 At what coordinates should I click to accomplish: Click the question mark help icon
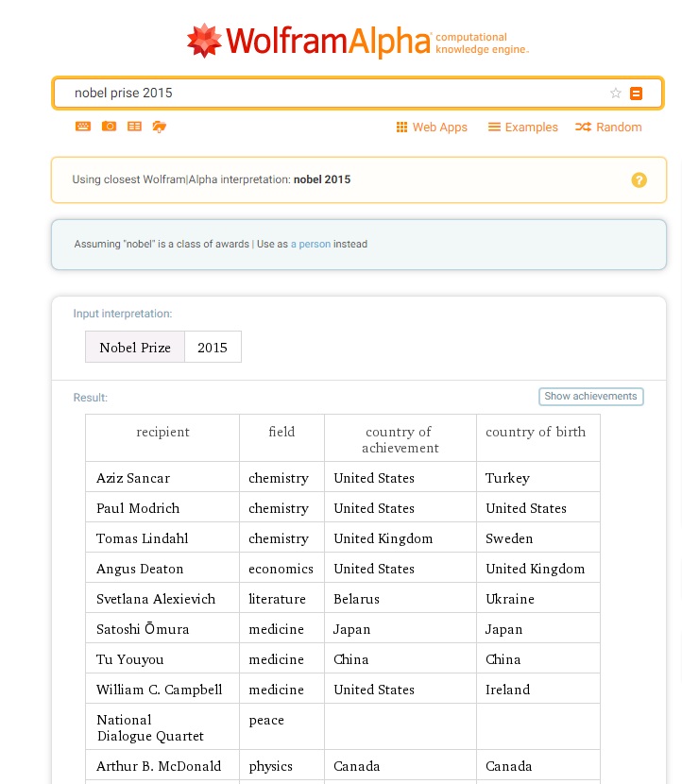click(639, 179)
